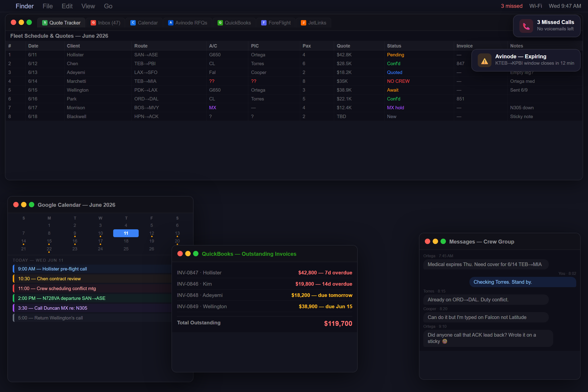The height and width of the screenshot is (392, 588).
Task: Open the JetLinks tab
Action: (x=314, y=23)
